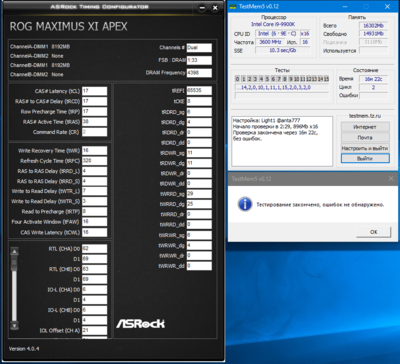Click OK in the test finished dialog
This screenshot has height=364, width=400.
click(x=374, y=232)
